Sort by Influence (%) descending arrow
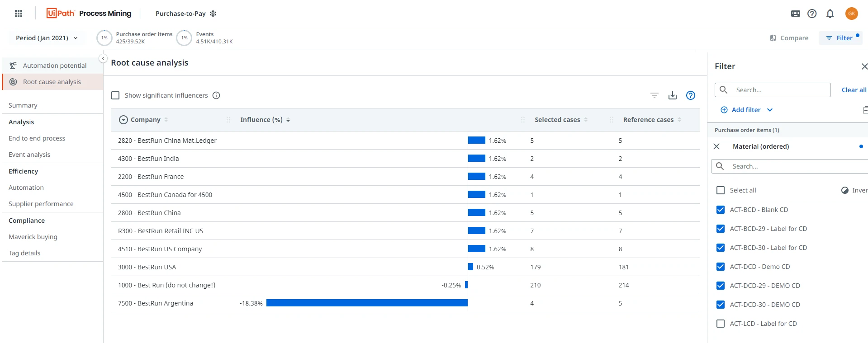868x343 pixels. [288, 120]
